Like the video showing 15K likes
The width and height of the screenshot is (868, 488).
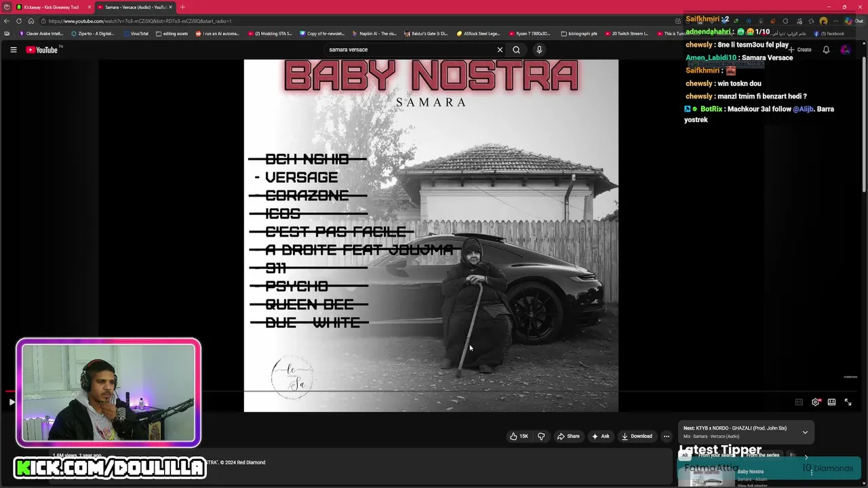[519, 436]
